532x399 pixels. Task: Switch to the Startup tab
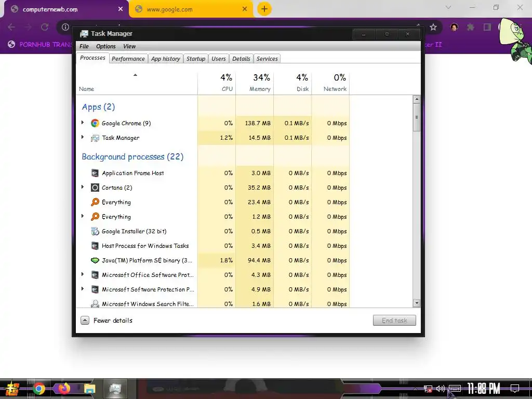(x=196, y=59)
